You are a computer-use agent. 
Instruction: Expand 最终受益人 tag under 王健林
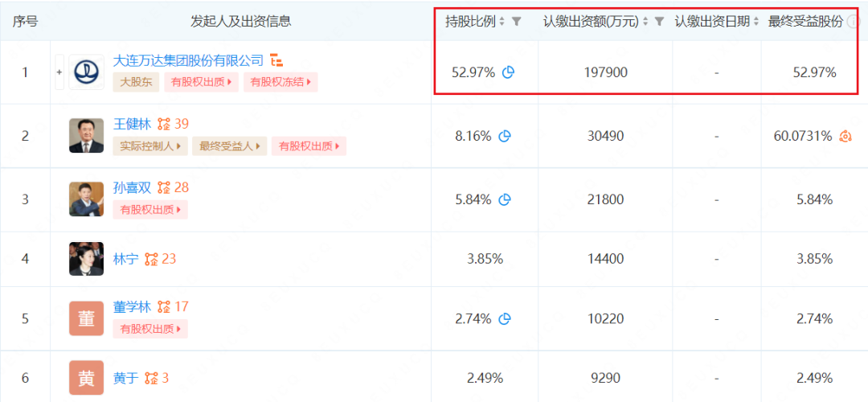tap(229, 146)
